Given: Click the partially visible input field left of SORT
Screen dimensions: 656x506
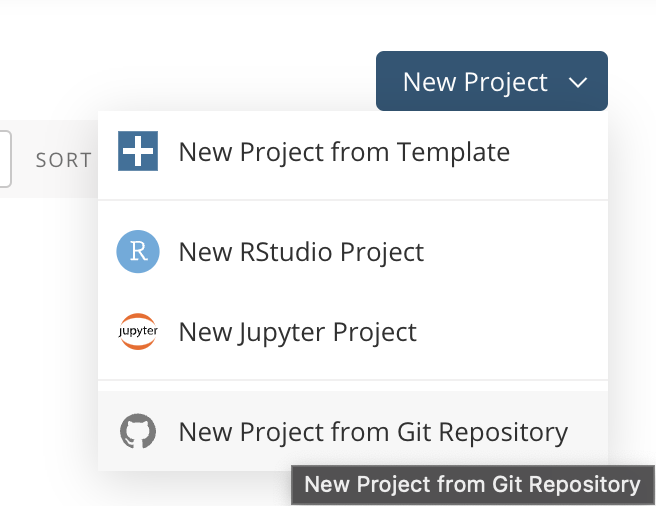Looking at the screenshot, I should 5,159.
